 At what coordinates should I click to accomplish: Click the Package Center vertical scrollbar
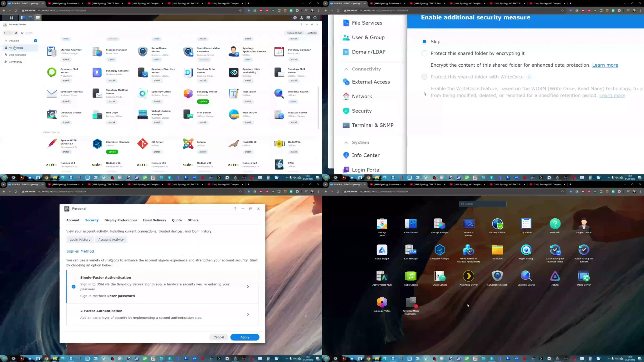click(x=318, y=108)
